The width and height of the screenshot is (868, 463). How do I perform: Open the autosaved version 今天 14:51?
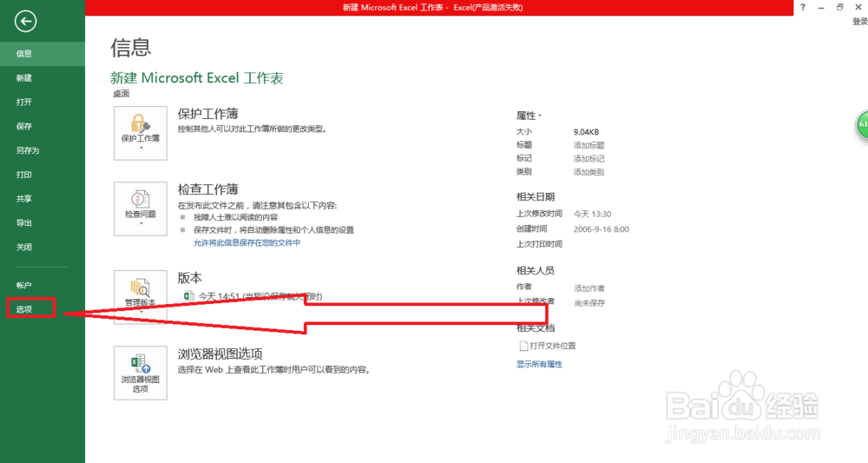click(x=260, y=296)
